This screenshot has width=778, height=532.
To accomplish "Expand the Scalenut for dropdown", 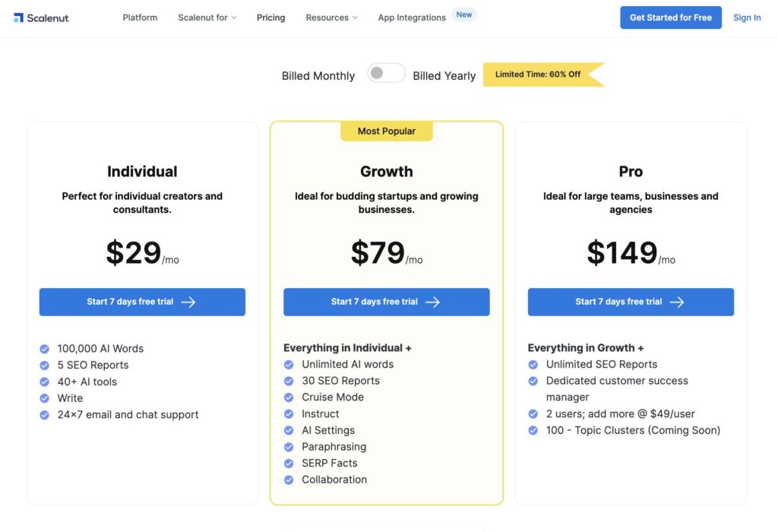I will (207, 18).
